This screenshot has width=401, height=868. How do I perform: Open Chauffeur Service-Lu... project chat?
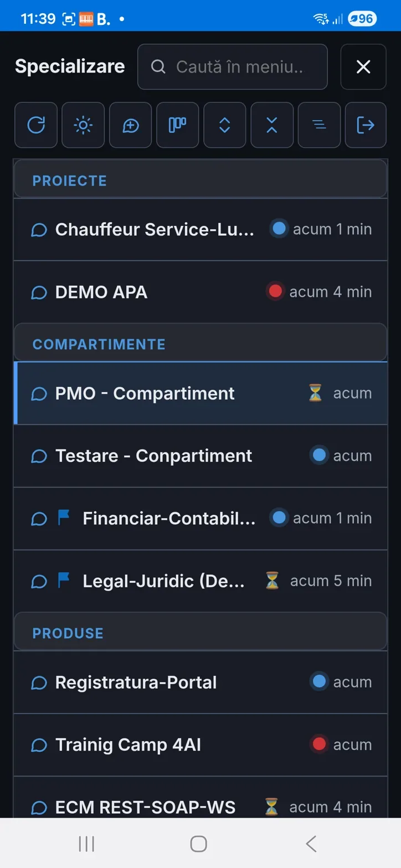(x=200, y=229)
